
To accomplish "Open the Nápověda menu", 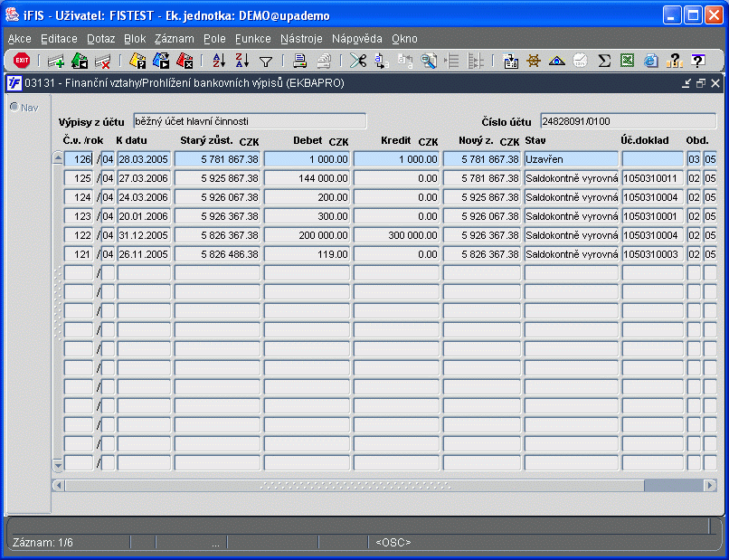I will point(357,39).
